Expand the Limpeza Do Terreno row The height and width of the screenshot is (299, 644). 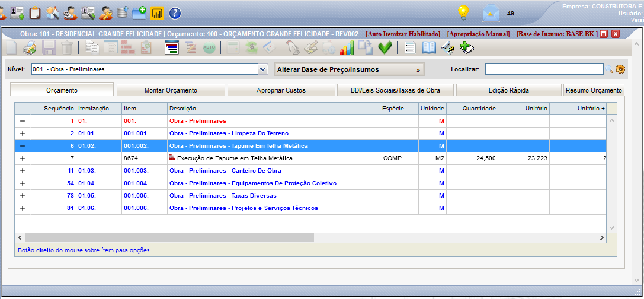23,133
